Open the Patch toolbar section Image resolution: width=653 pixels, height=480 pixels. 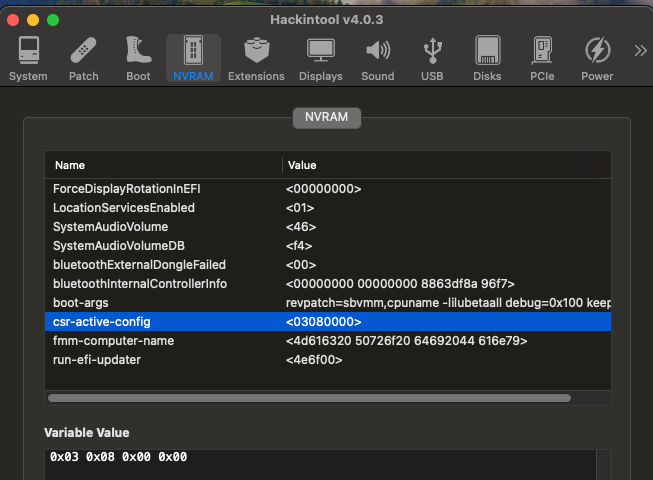pyautogui.click(x=83, y=58)
